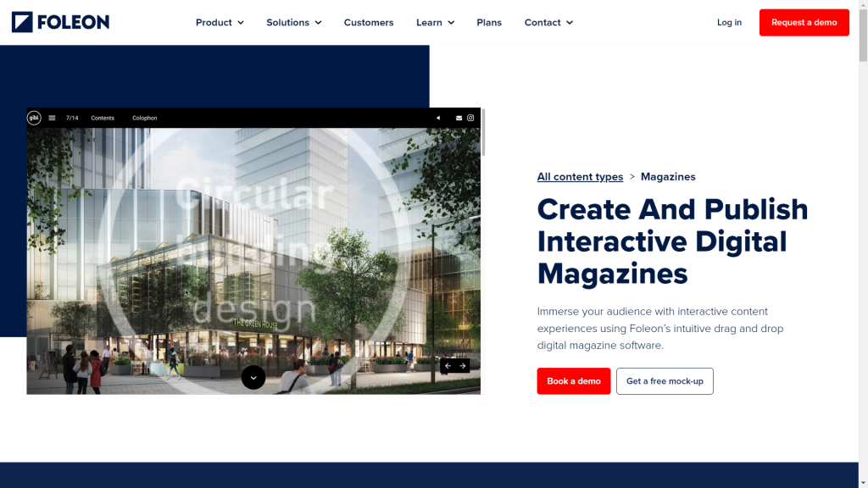Screen dimensions: 868x488
Task: Expand the Product dropdown menu
Action: coord(220,22)
